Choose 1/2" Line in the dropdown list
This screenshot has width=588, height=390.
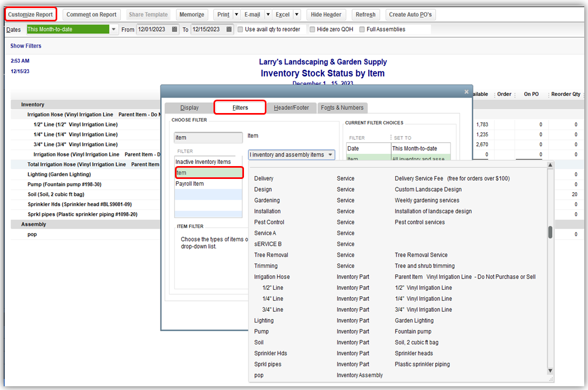[398, 288]
